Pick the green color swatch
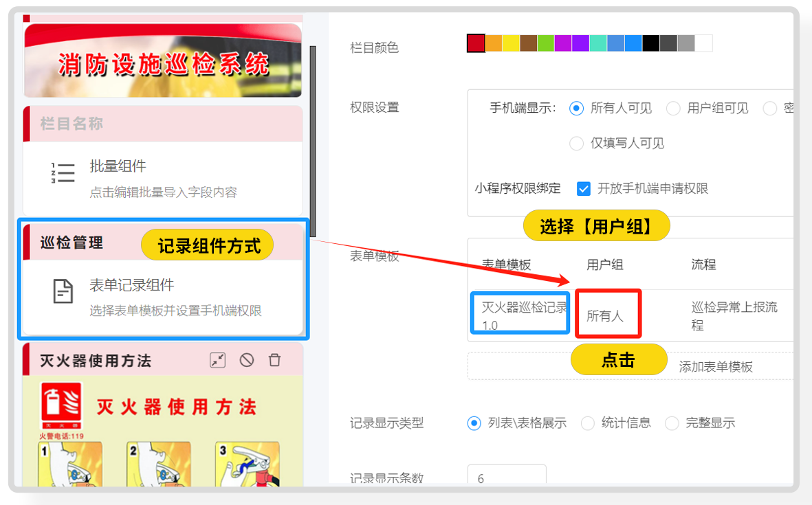 point(546,43)
